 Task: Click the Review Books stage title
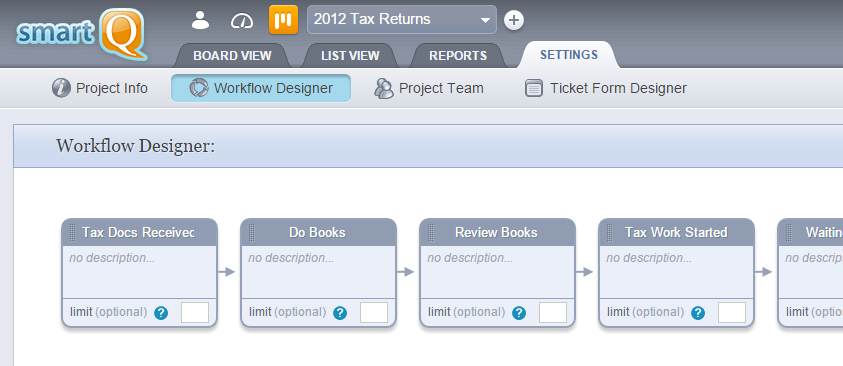pyautogui.click(x=496, y=233)
